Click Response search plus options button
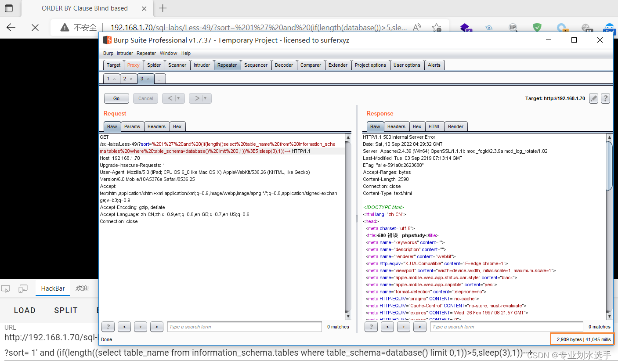The image size is (618, 364). 403,327
